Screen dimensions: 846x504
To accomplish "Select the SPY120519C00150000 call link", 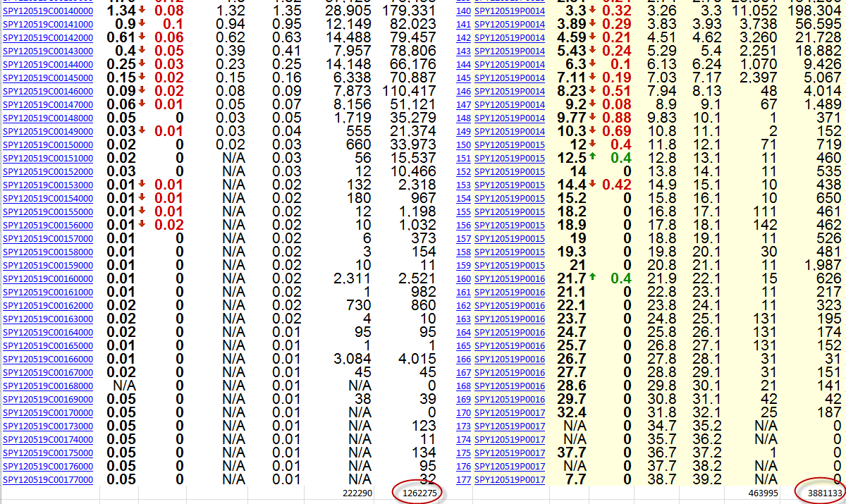I will (48, 145).
